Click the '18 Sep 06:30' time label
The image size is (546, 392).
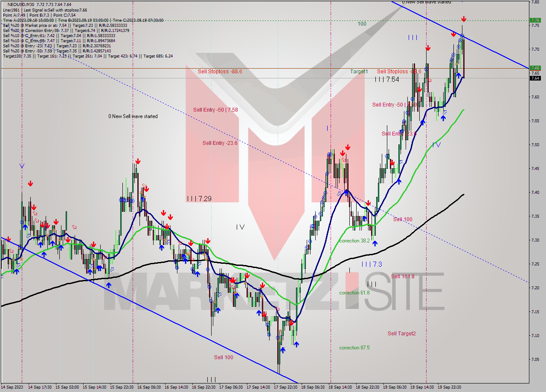click(x=313, y=387)
